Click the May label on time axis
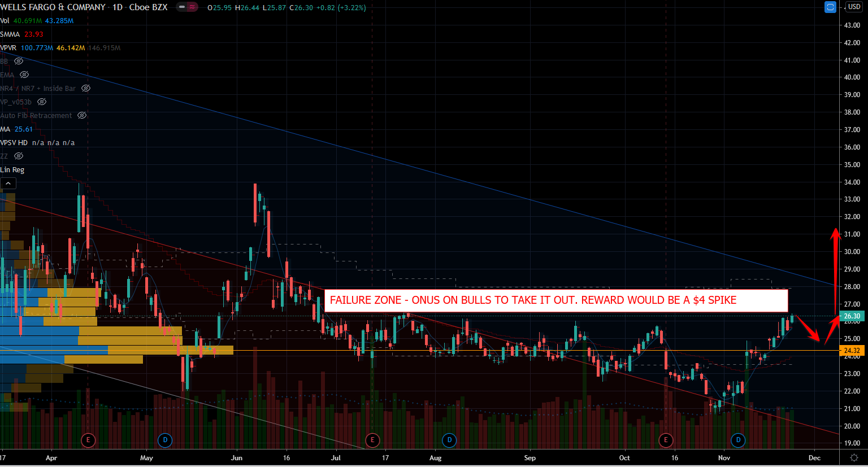The image size is (868, 467). (x=146, y=458)
